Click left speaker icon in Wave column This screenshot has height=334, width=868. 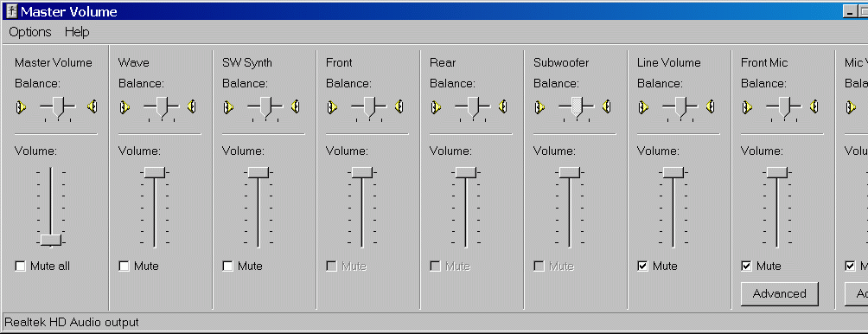click(x=124, y=106)
